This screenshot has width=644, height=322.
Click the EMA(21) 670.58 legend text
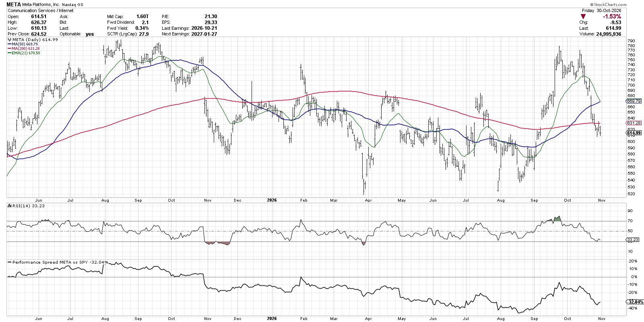pos(26,53)
